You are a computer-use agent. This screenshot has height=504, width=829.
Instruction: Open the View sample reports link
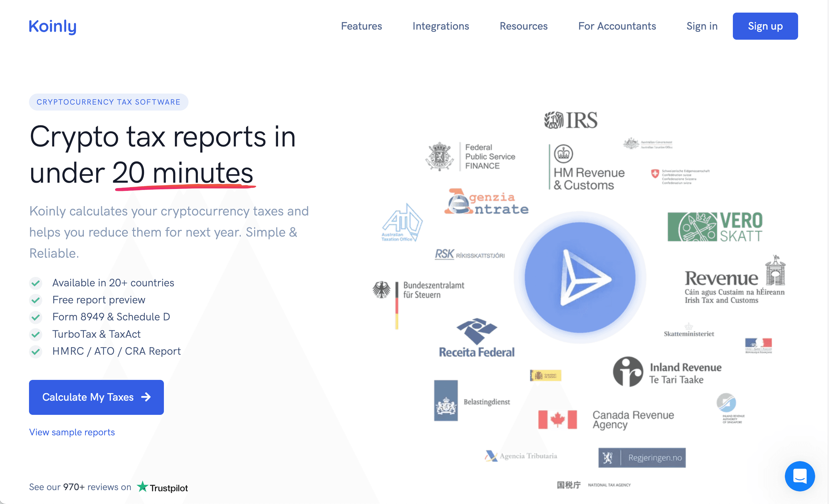(x=72, y=432)
